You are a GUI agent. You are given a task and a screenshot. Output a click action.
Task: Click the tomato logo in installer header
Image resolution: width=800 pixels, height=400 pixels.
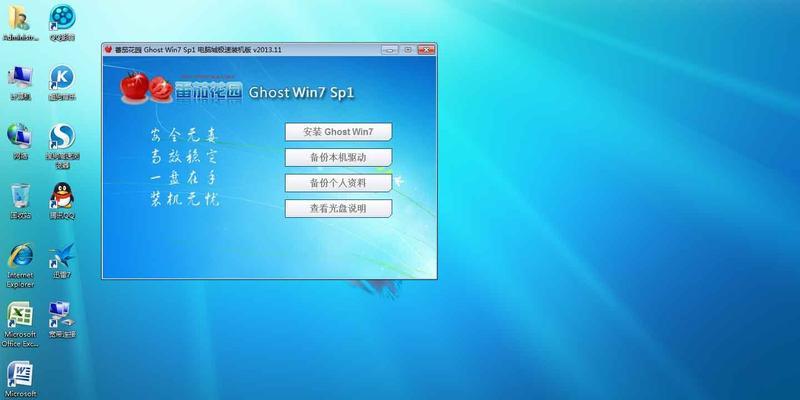147,88
